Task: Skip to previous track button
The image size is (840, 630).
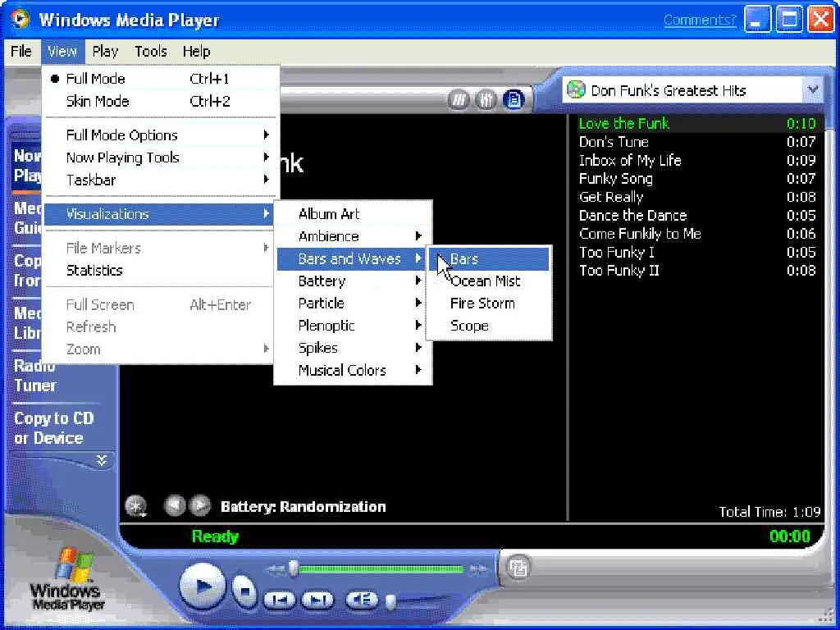Action: coord(280,600)
